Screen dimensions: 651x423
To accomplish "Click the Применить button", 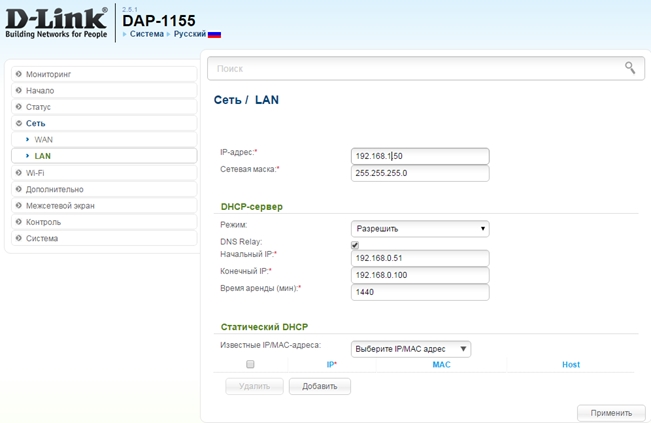I will click(610, 412).
